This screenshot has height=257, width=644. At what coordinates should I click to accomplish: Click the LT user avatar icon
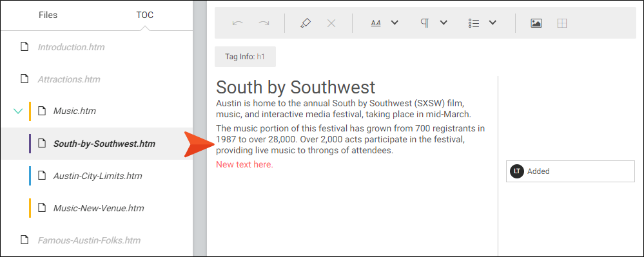click(x=517, y=171)
